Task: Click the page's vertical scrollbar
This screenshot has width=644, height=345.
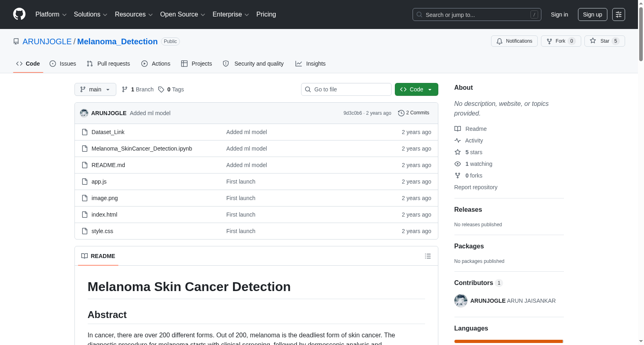Action: click(641, 34)
